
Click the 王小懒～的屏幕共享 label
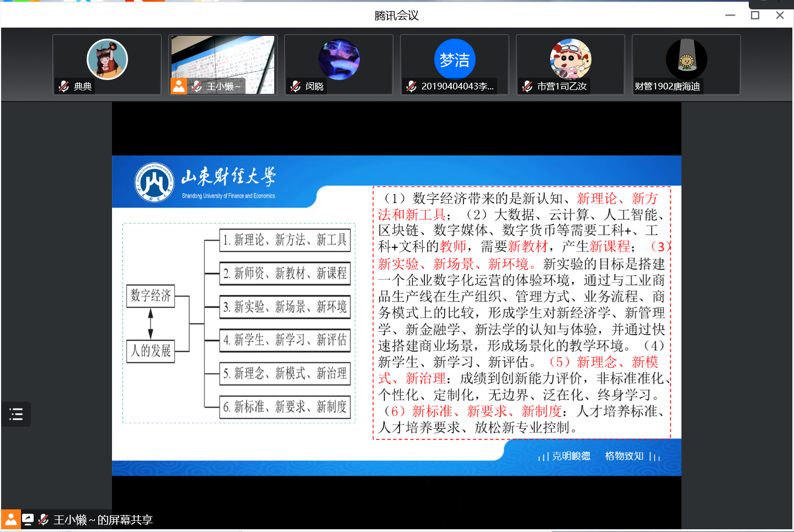pos(103,520)
